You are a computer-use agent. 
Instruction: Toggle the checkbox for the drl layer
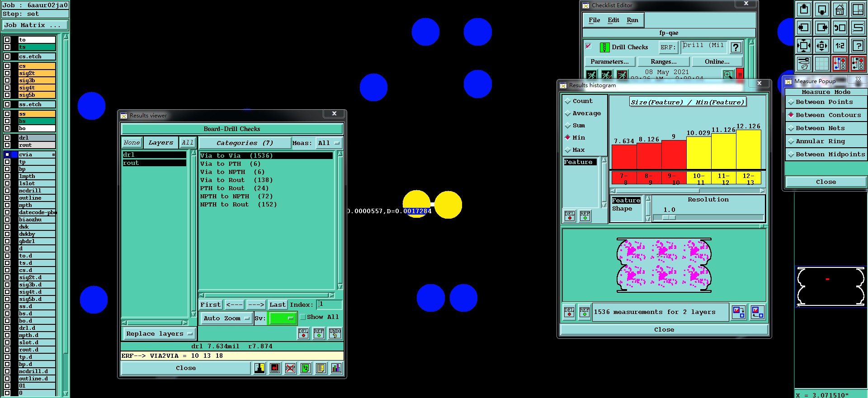point(7,138)
